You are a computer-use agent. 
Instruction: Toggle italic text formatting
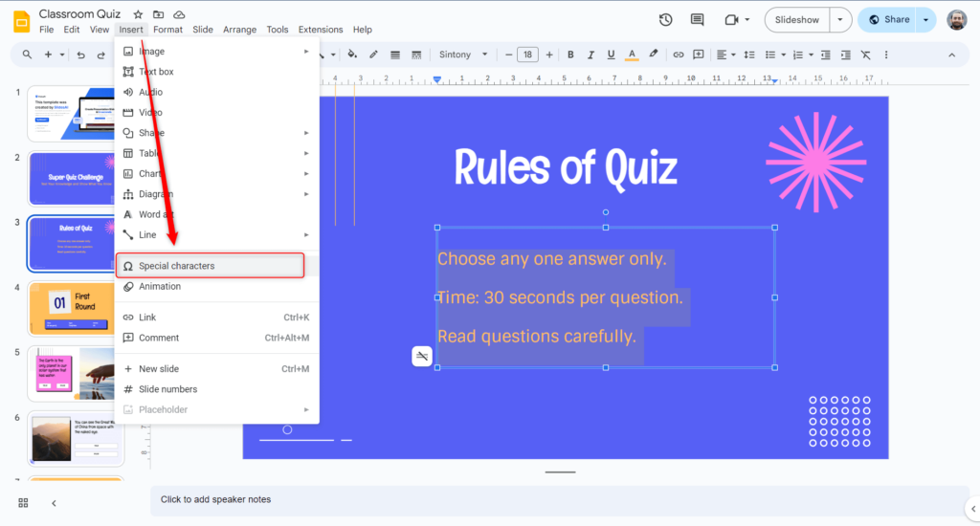pos(590,55)
